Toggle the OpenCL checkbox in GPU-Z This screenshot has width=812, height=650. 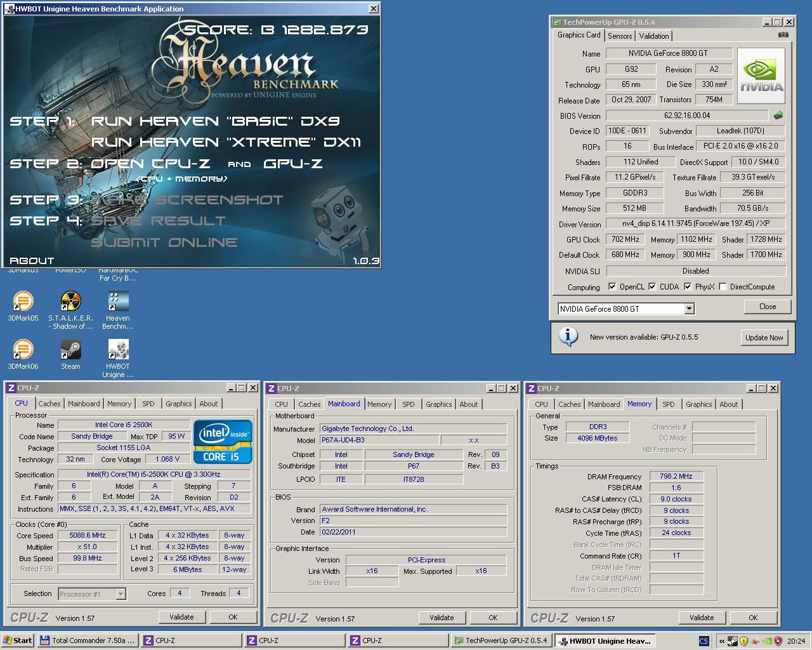pyautogui.click(x=612, y=286)
